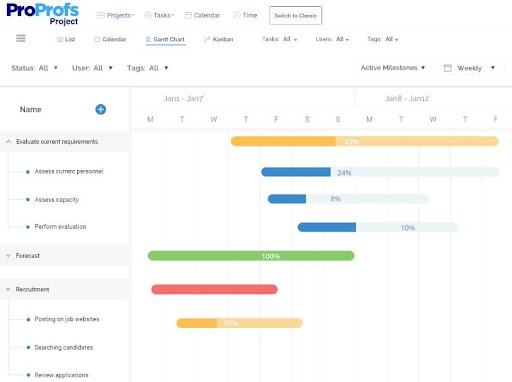
Task: Click the green Forecast 100% progress bar
Action: [x=251, y=256]
